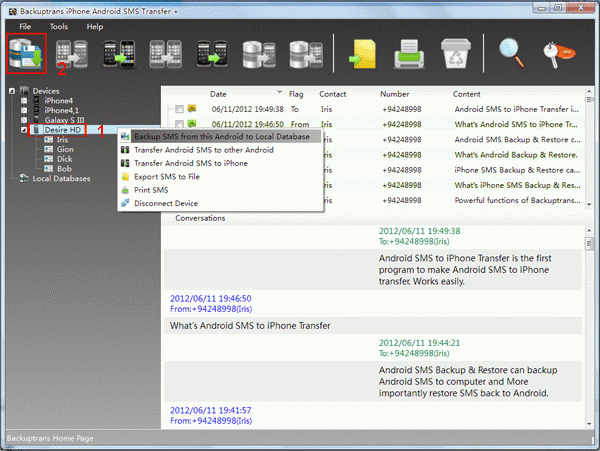Click the second database-to-phone restore icon beside the divider
This screenshot has width=600, height=451.
point(306,54)
